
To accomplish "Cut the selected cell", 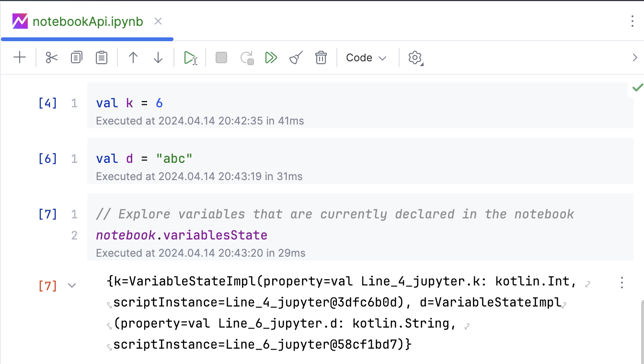I will (51, 57).
